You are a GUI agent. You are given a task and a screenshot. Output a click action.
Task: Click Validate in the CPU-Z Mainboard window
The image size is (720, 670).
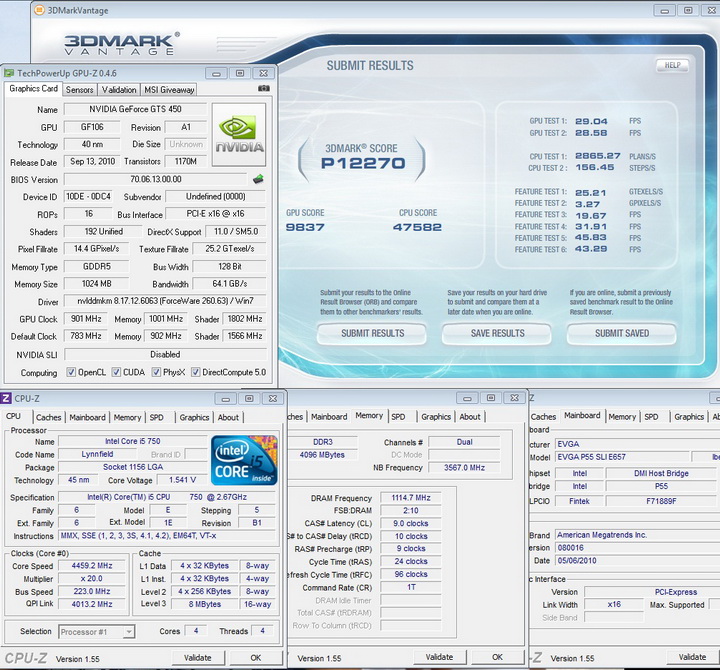point(692,657)
